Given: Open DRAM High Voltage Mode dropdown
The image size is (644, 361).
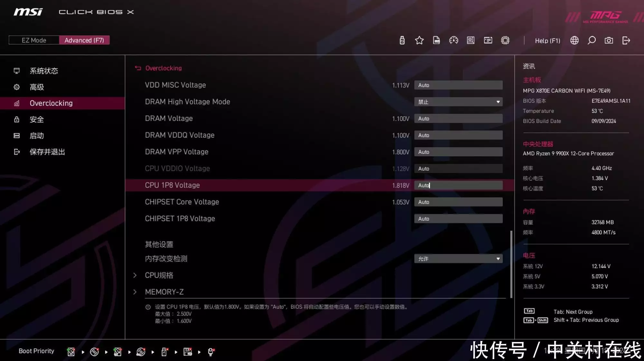Looking at the screenshot, I should 458,102.
